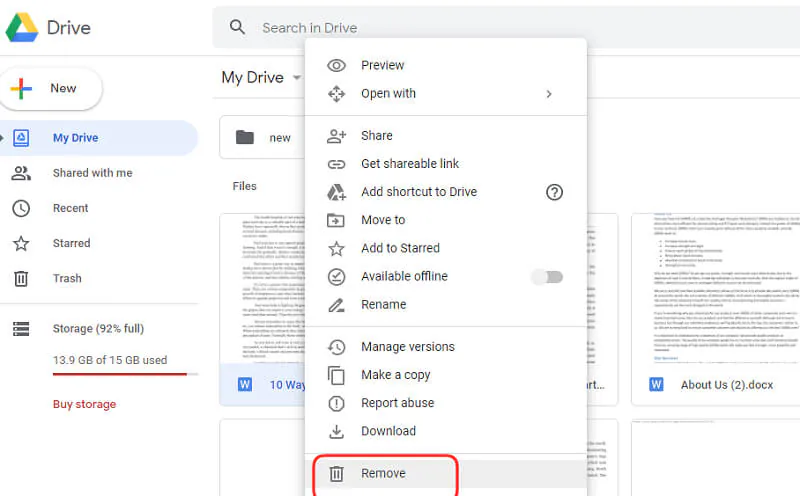Click the new folder icon
The height and width of the screenshot is (496, 800).
tap(245, 137)
